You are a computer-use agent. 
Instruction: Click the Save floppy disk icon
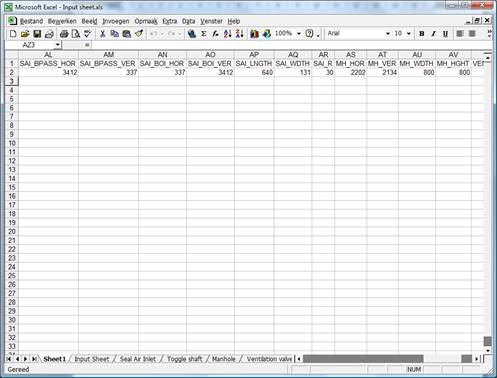click(37, 34)
